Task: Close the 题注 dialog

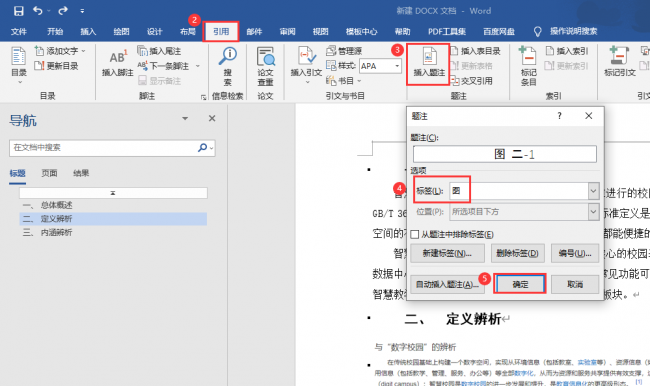Action: tap(589, 116)
